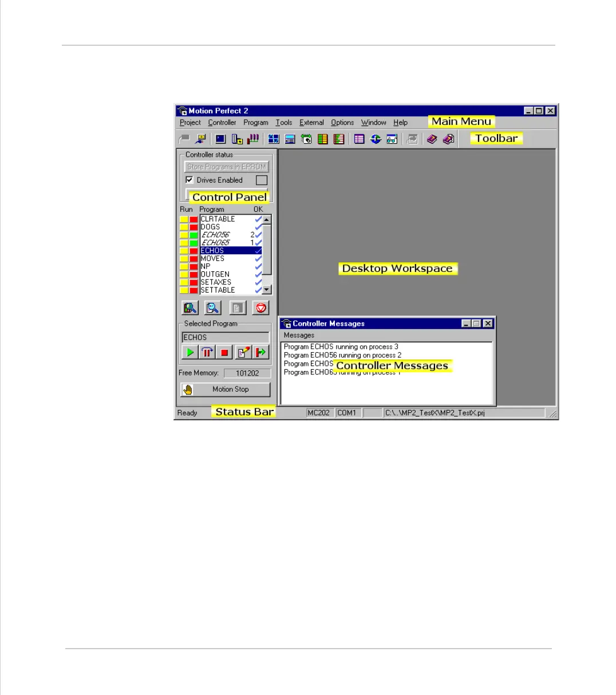The image size is (616, 695).
Task: Open the red bars I/O toolbar icon
Action: [253, 139]
